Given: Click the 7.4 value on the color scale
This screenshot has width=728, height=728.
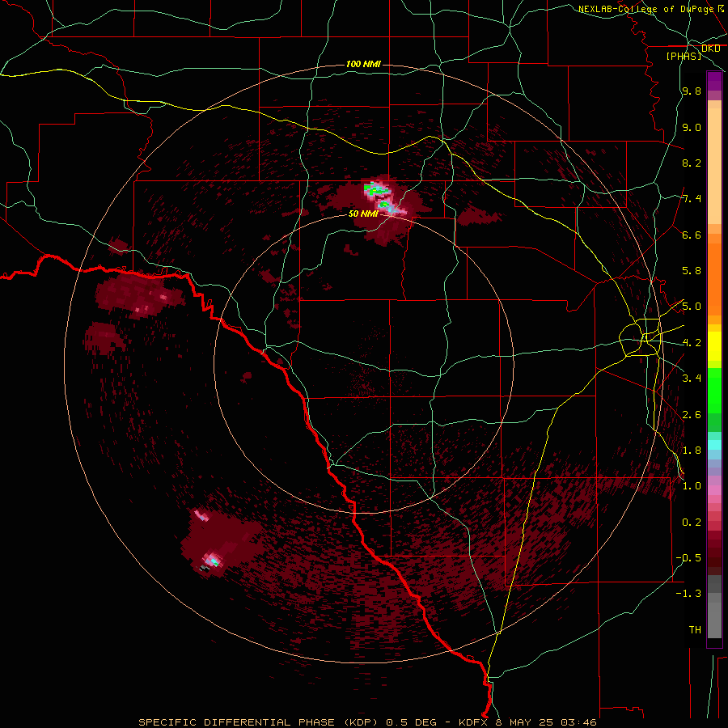Looking at the screenshot, I should 692,199.
